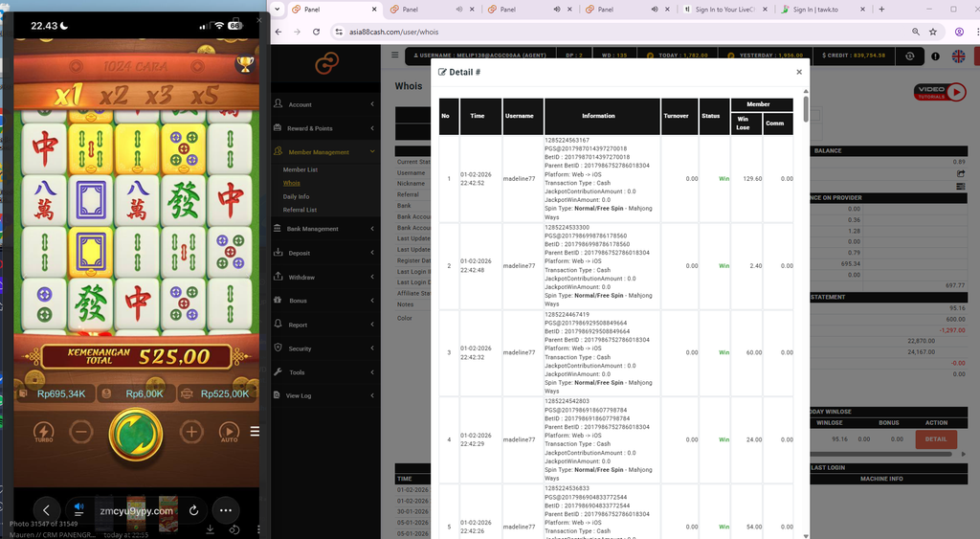The width and height of the screenshot is (980, 539).
Task: Expand the Tools sidebar menu
Action: coord(325,372)
